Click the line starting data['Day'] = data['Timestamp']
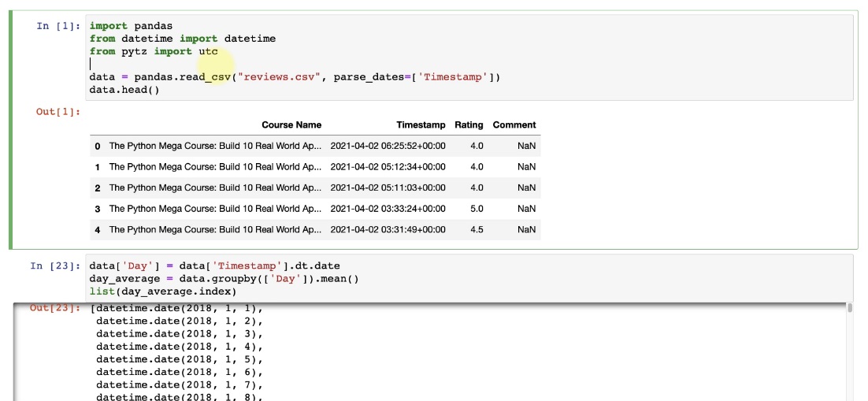 pos(215,265)
